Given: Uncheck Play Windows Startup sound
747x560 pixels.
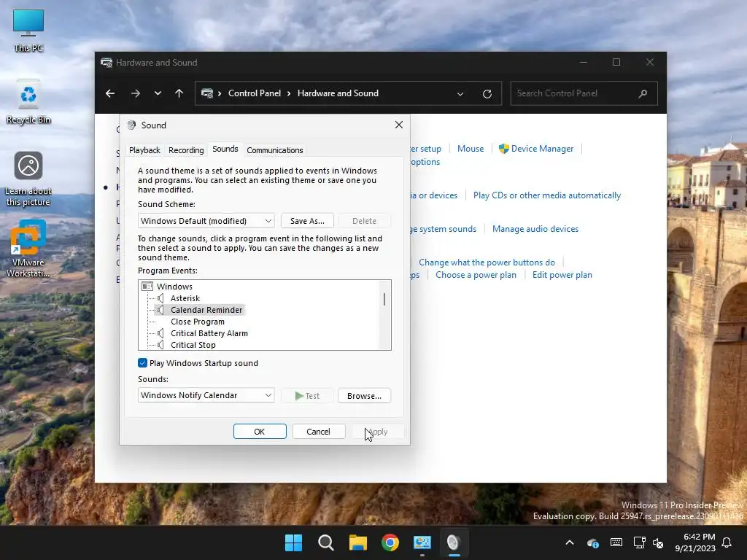Looking at the screenshot, I should point(142,363).
